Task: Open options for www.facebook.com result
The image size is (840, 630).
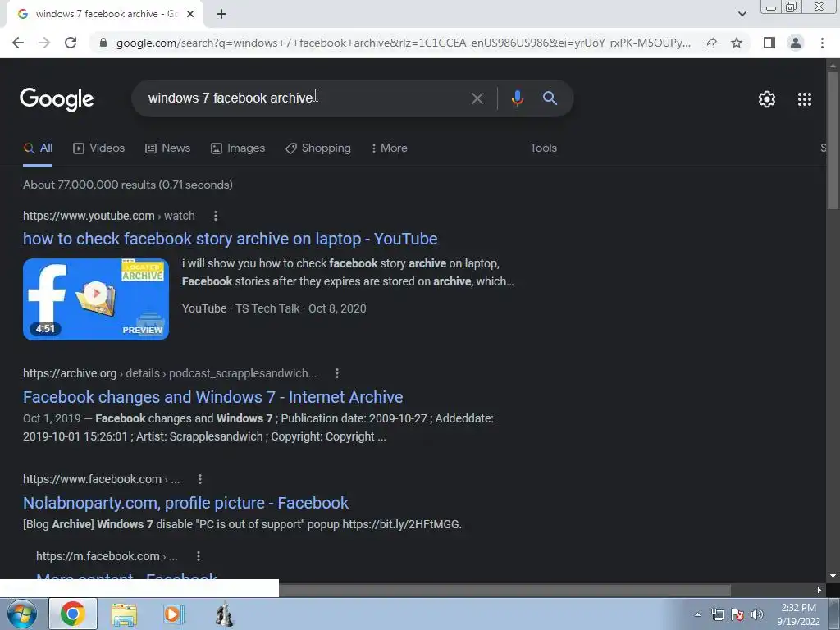Action: [x=200, y=479]
